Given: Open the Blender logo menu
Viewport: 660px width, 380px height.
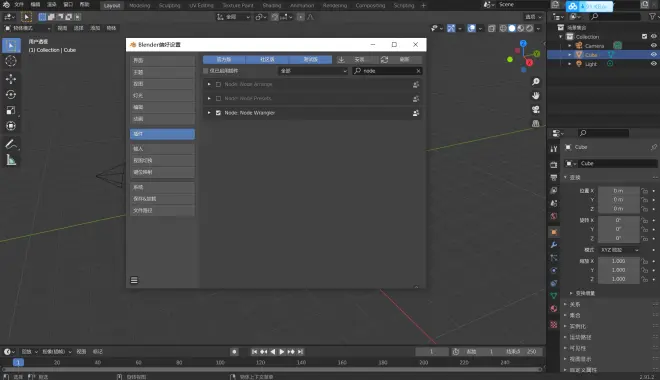Looking at the screenshot, I should click(6, 5).
